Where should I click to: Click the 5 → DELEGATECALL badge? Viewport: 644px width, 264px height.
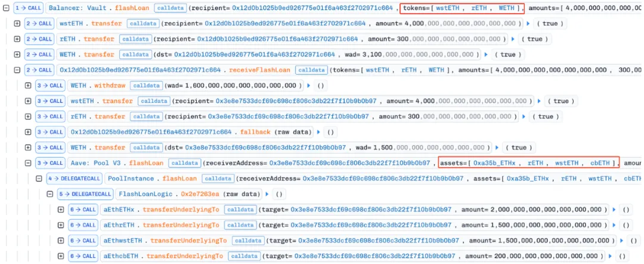coord(85,194)
